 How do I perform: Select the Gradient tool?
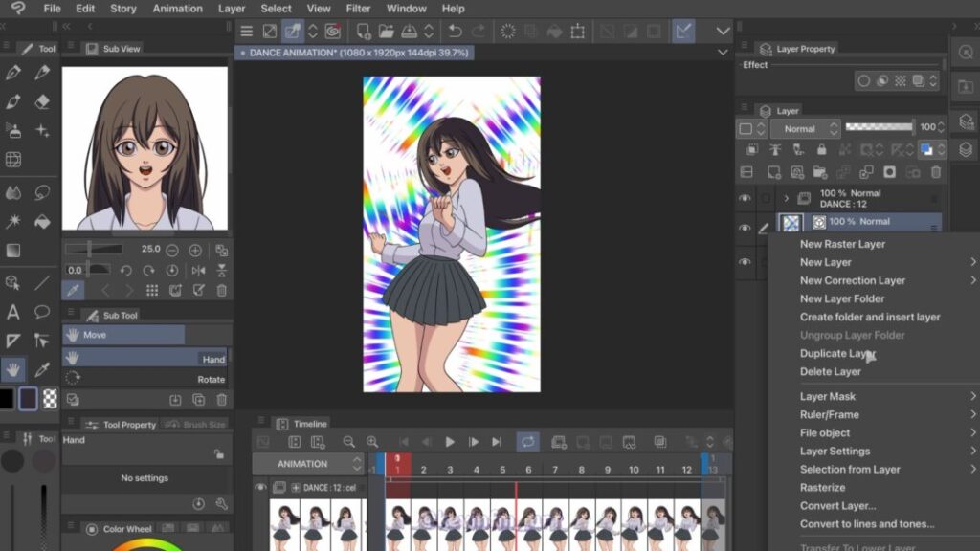pyautogui.click(x=13, y=251)
